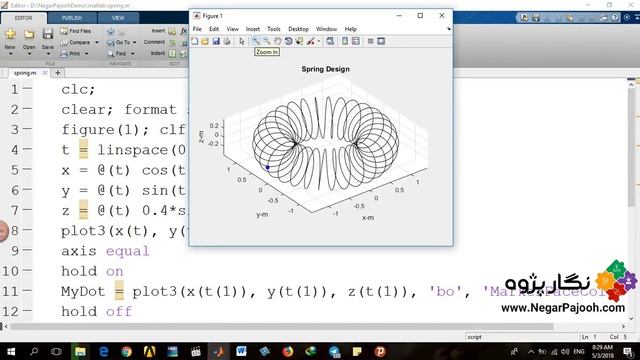Image resolution: width=640 pixels, height=360 pixels.
Task: Click the editor vertical scrollbar
Action: click(x=631, y=147)
